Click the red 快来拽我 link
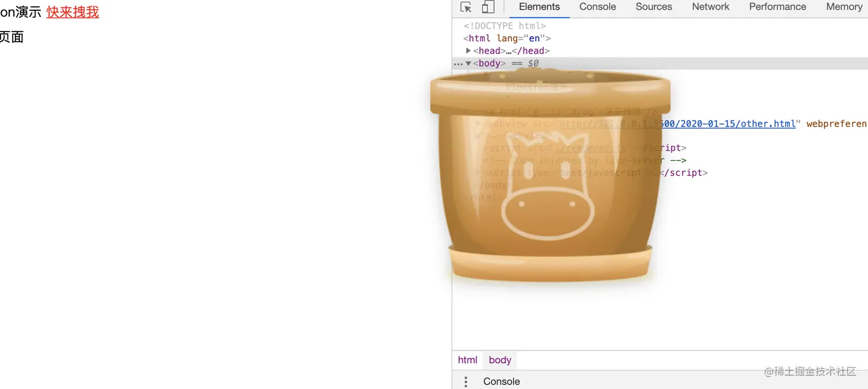The width and height of the screenshot is (868, 389). [73, 12]
